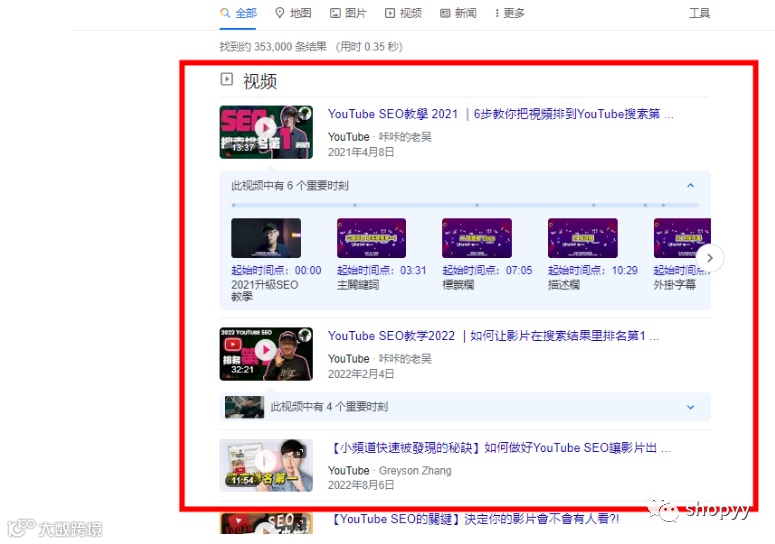Open the 小頻道快速被發現的秘訣 video link
Viewport: 775px width, 544px height.
point(499,448)
